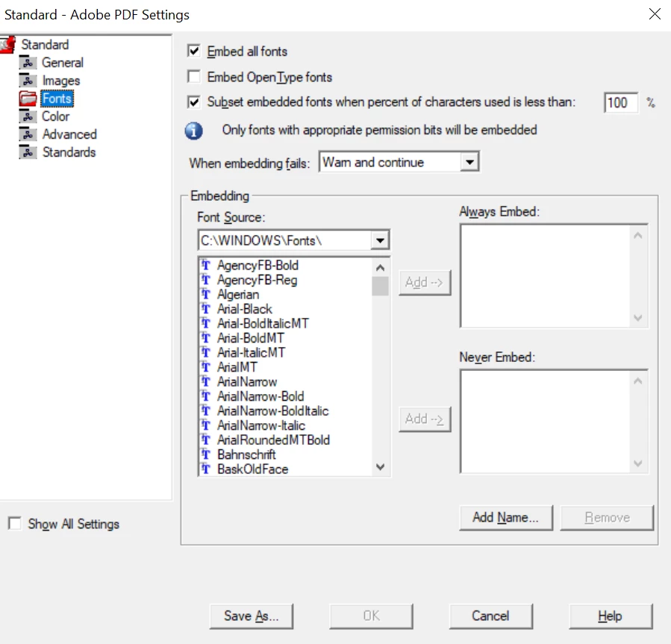The width and height of the screenshot is (671, 644).
Task: Click Add Name... button
Action: [x=506, y=518]
